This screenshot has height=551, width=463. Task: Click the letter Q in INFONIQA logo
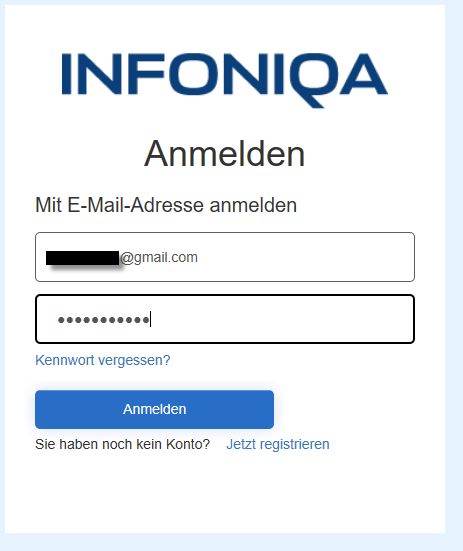[313, 80]
